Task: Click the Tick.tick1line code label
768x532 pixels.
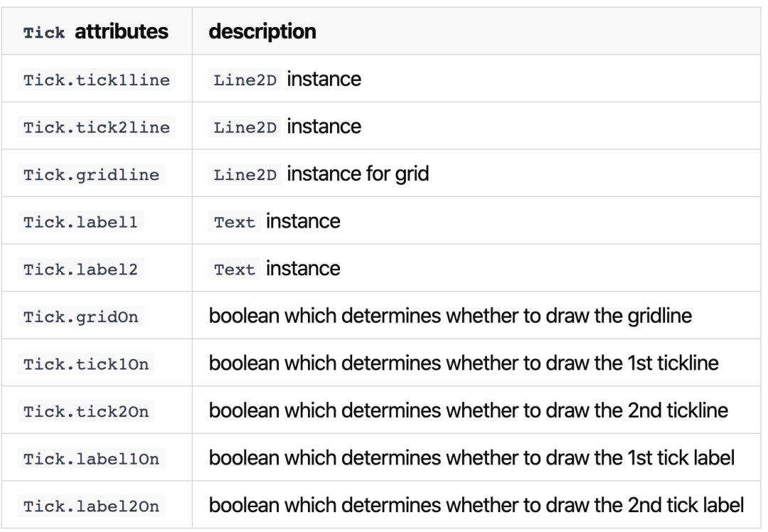Action: coord(97,80)
